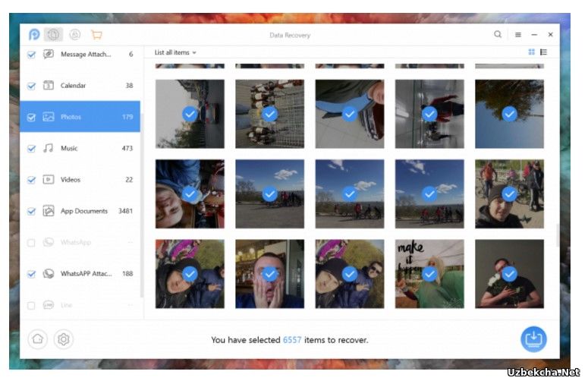Image resolution: width=588 pixels, height=384 pixels.
Task: Select the App Documents category row
Action: click(80, 211)
